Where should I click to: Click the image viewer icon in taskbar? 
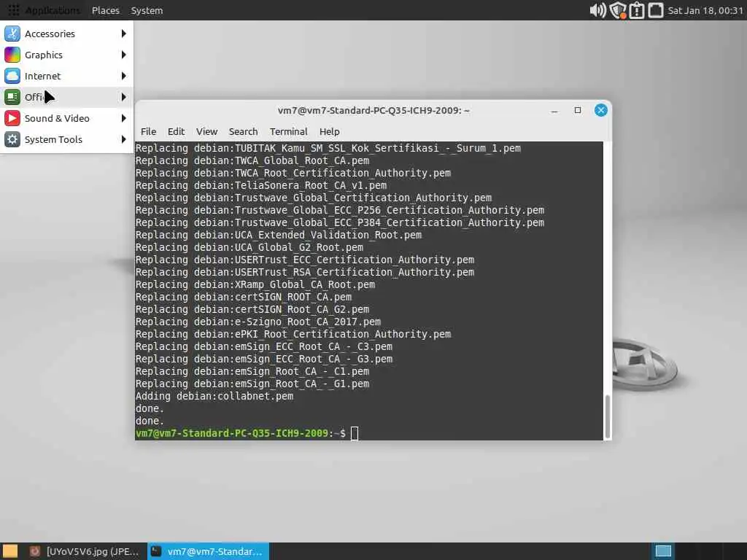pos(34,551)
